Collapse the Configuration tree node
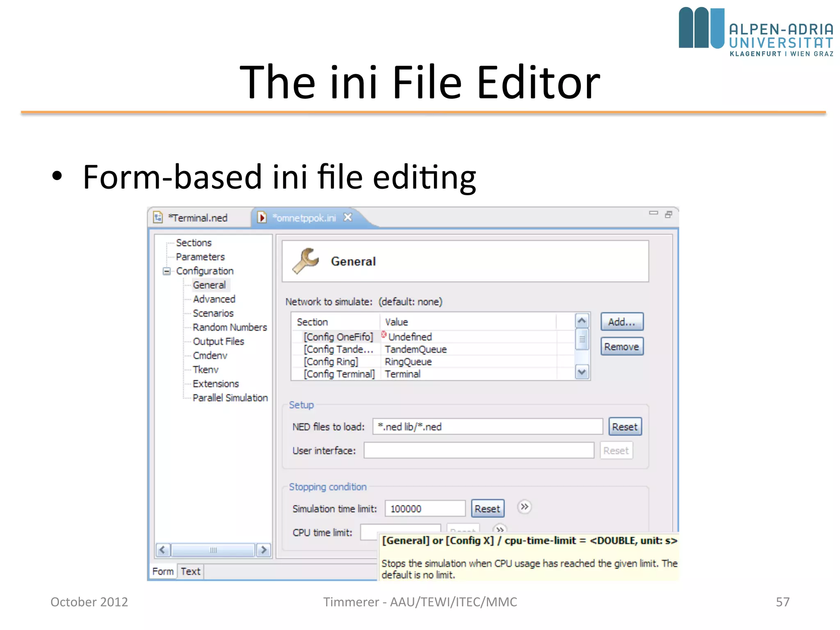The image size is (840, 630). 167,271
